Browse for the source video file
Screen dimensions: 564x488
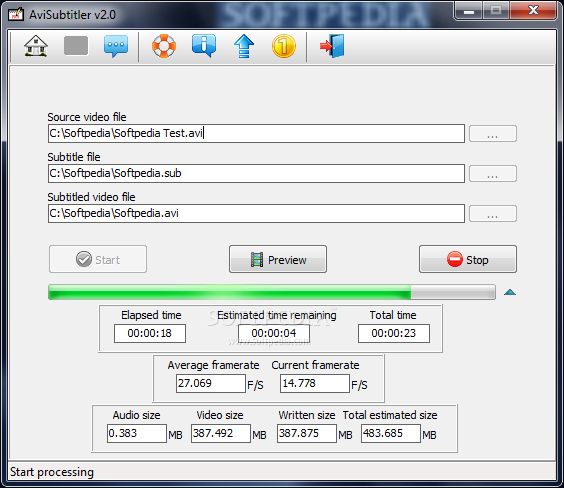click(493, 134)
